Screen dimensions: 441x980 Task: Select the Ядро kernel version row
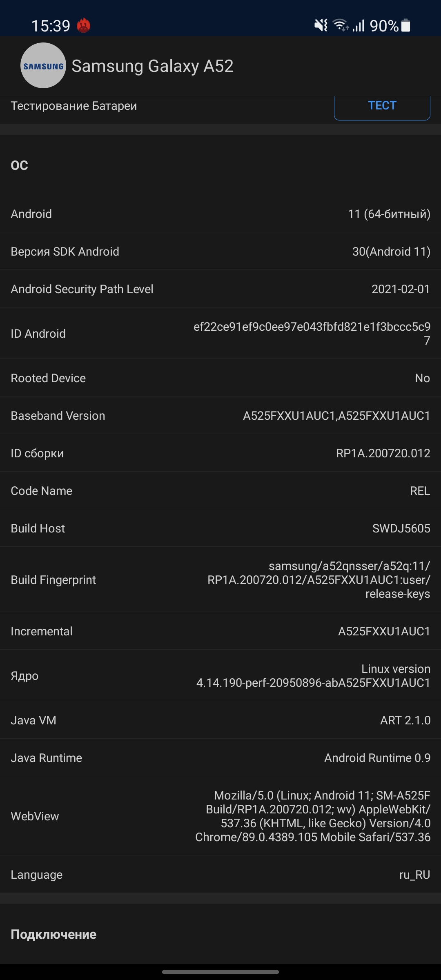click(220, 676)
